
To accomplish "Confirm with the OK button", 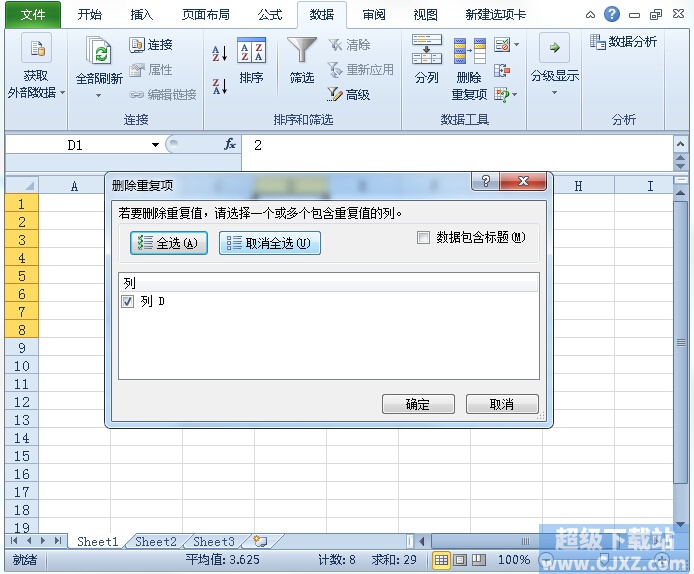I will coord(418,404).
